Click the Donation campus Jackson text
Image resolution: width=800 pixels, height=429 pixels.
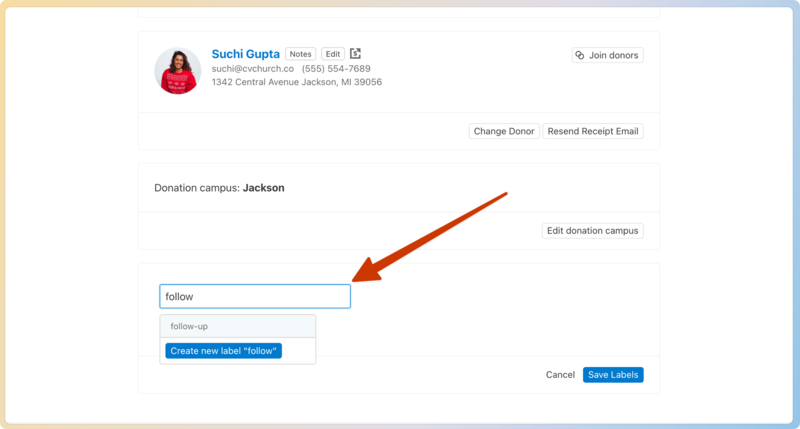click(x=219, y=188)
